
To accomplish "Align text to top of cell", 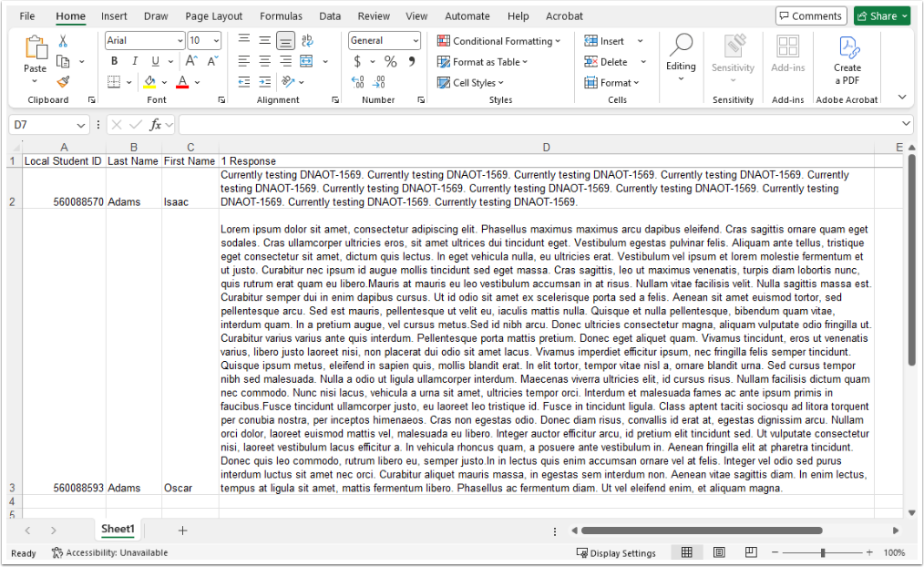I will pos(244,40).
